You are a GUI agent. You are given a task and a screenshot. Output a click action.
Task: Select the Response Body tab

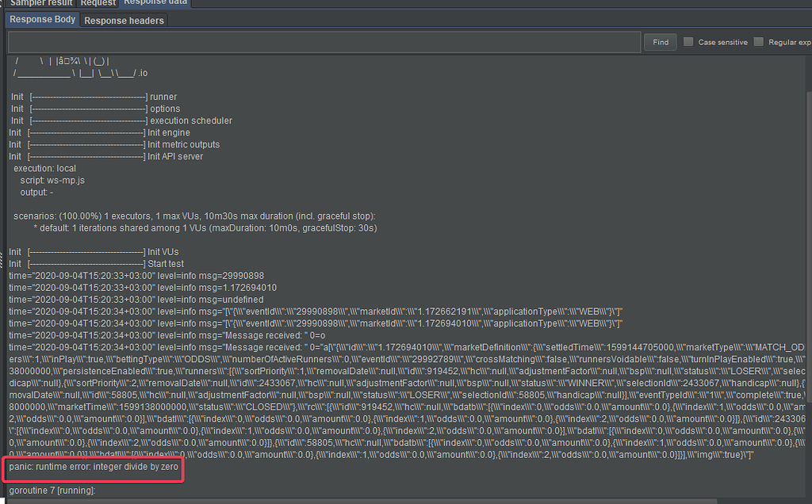pyautogui.click(x=41, y=19)
